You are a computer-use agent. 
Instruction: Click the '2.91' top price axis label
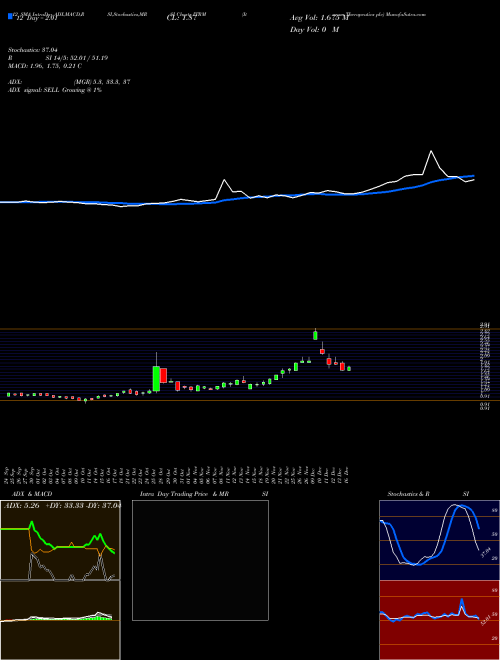click(x=484, y=325)
